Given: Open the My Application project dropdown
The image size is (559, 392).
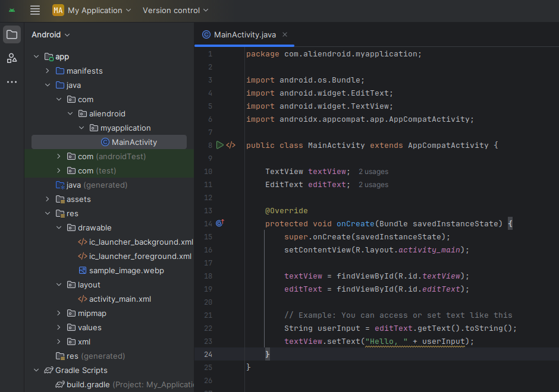Looking at the screenshot, I should point(92,10).
